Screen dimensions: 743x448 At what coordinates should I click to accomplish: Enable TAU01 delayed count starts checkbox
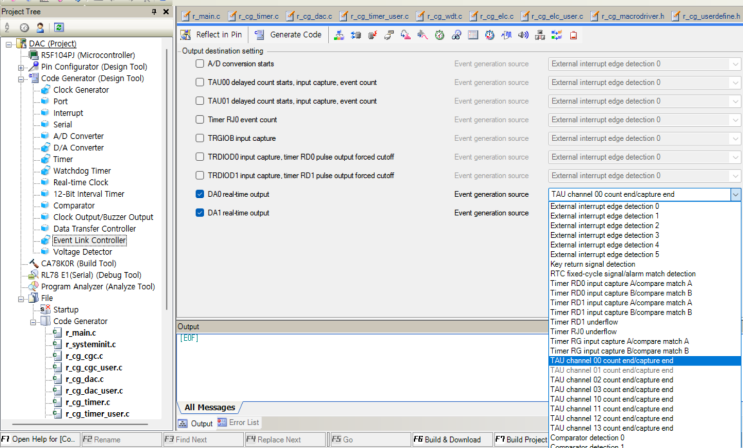(200, 101)
